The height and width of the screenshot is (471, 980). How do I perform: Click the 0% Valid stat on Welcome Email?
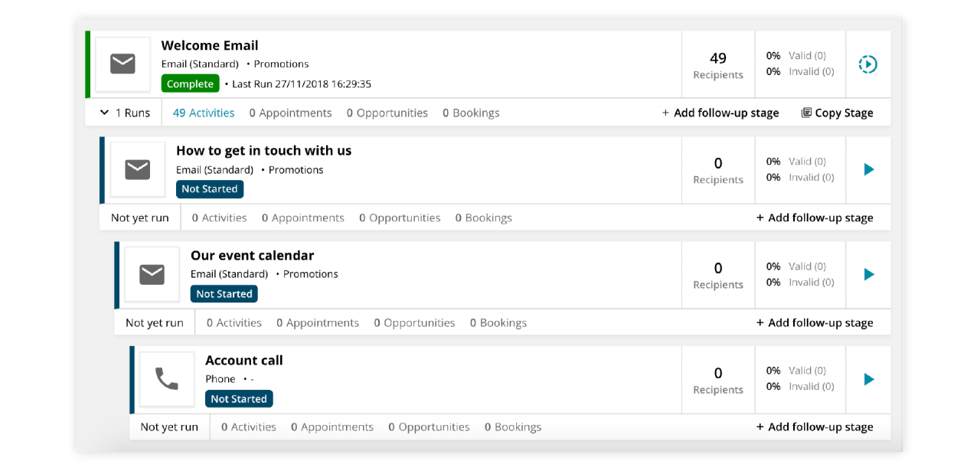(x=796, y=54)
